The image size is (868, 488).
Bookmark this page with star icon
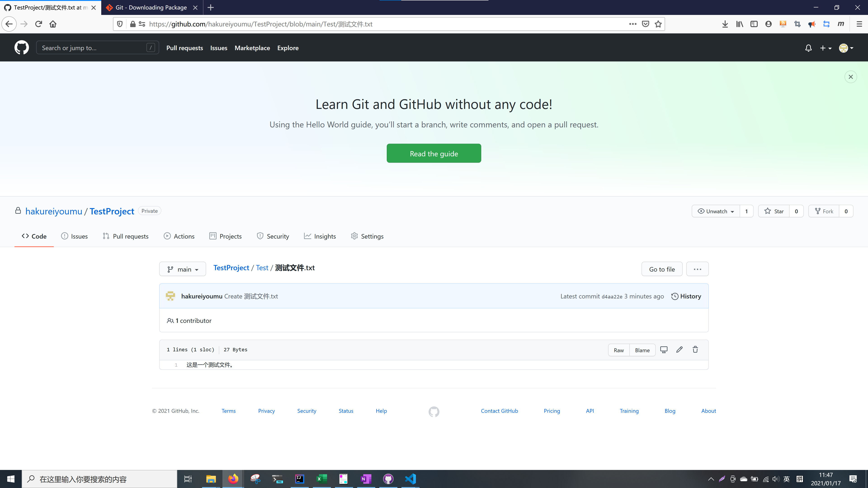658,24
